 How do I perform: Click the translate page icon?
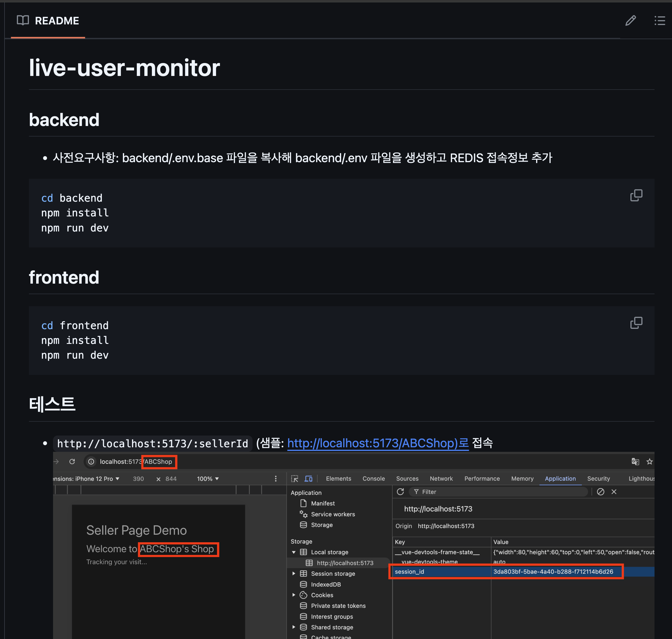(x=635, y=461)
